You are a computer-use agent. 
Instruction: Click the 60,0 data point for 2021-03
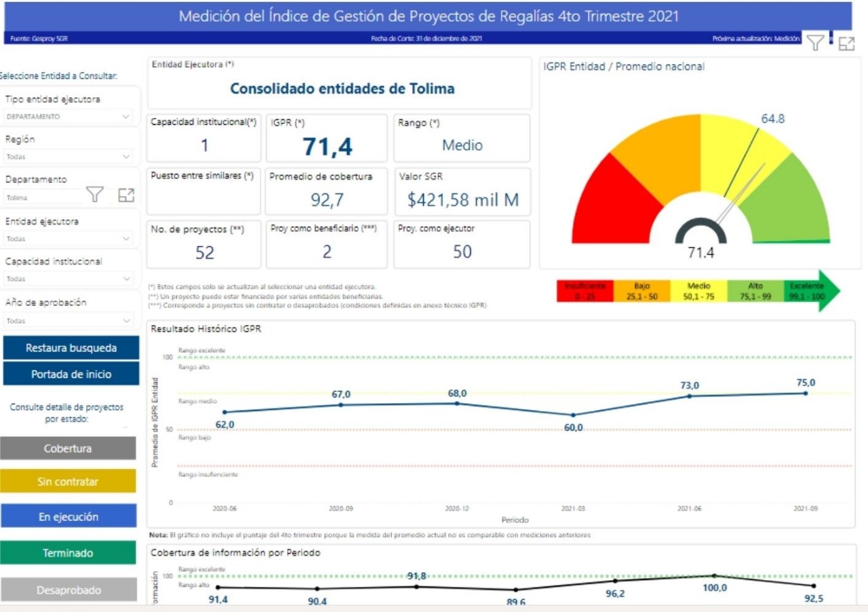(573, 415)
